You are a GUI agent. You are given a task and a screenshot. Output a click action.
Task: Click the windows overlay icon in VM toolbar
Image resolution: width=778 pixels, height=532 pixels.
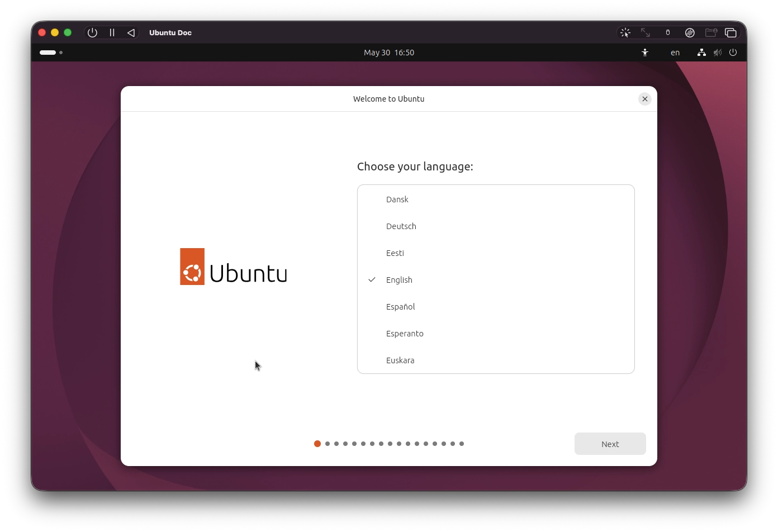point(730,32)
